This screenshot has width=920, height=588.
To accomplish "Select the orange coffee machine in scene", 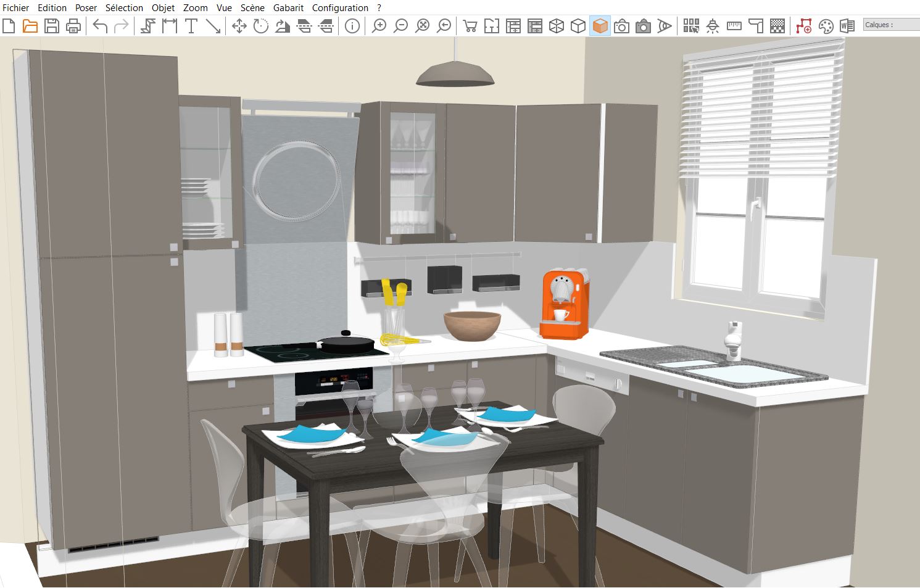I will pos(563,305).
